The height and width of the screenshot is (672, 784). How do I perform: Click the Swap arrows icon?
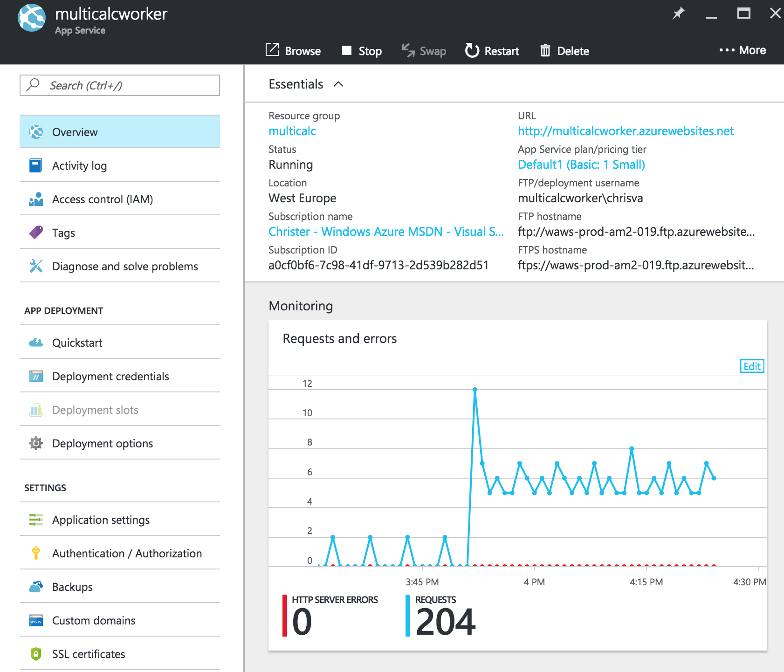pos(408,50)
